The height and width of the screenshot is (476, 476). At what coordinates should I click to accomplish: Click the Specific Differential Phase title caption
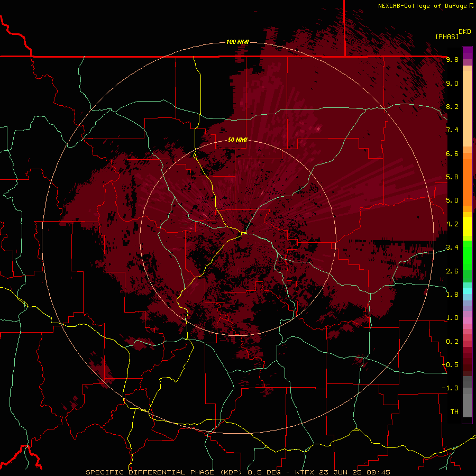pos(237,472)
